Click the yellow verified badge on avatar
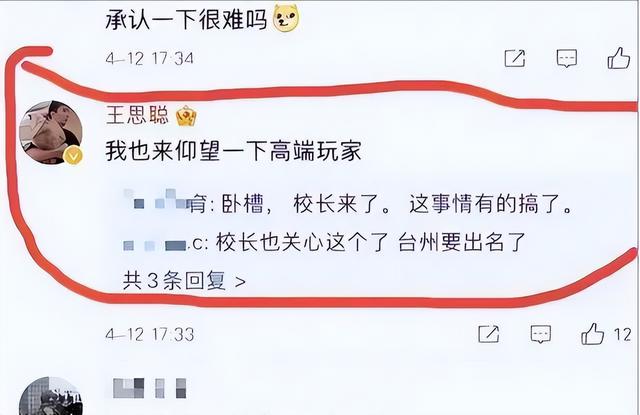This screenshot has height=415, width=640. [73, 156]
